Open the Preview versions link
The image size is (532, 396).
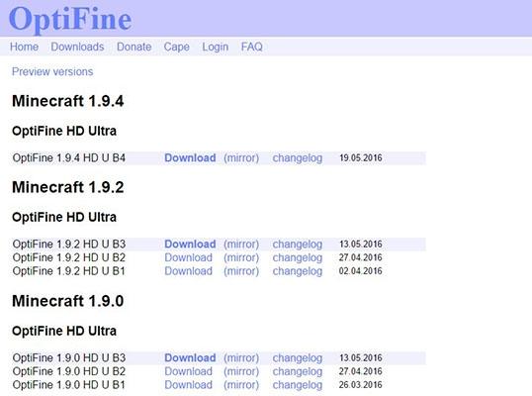[x=52, y=71]
